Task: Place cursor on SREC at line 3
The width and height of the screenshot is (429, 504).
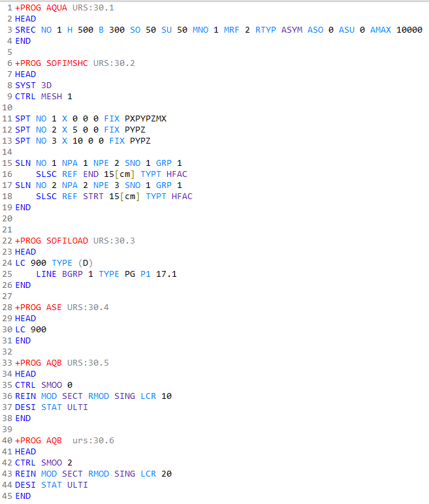Action: [x=25, y=30]
